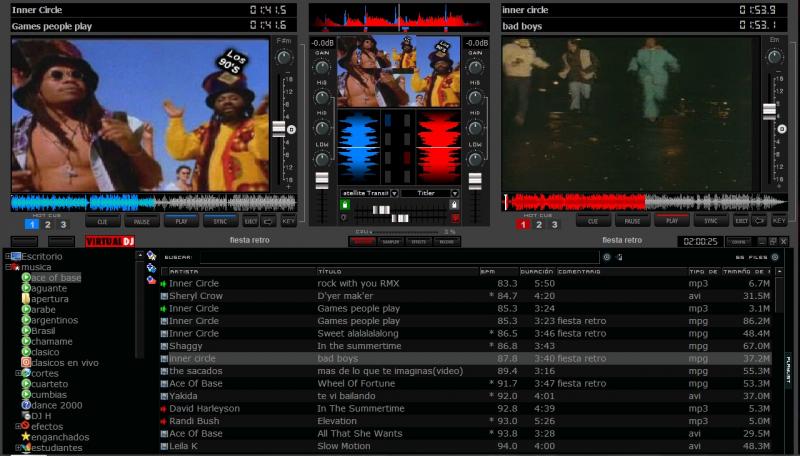
Task: Activate hot cue 1 on left deck
Action: tap(32, 224)
